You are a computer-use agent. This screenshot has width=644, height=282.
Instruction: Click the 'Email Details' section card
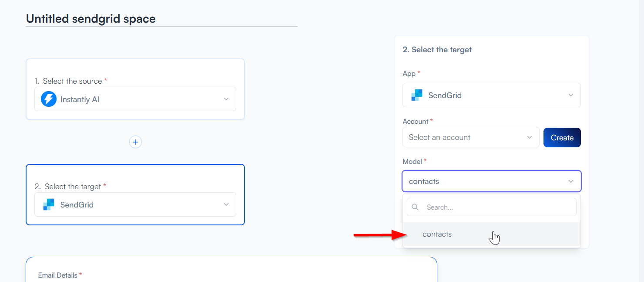point(231,270)
